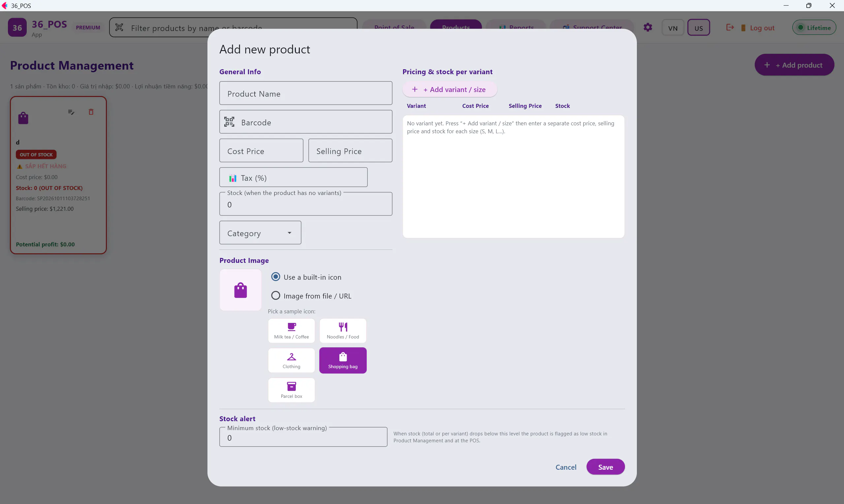Click the + Add product button
The height and width of the screenshot is (504, 844).
(794, 65)
